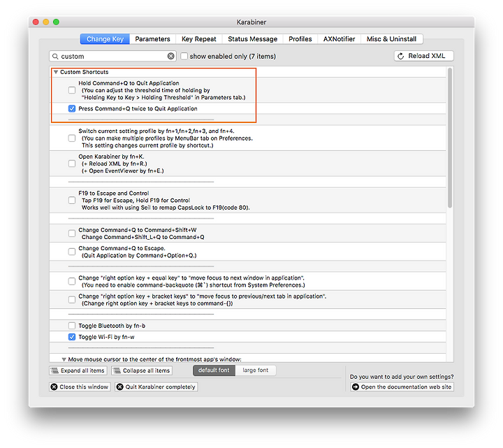Go to the Status Message tab

tap(252, 39)
